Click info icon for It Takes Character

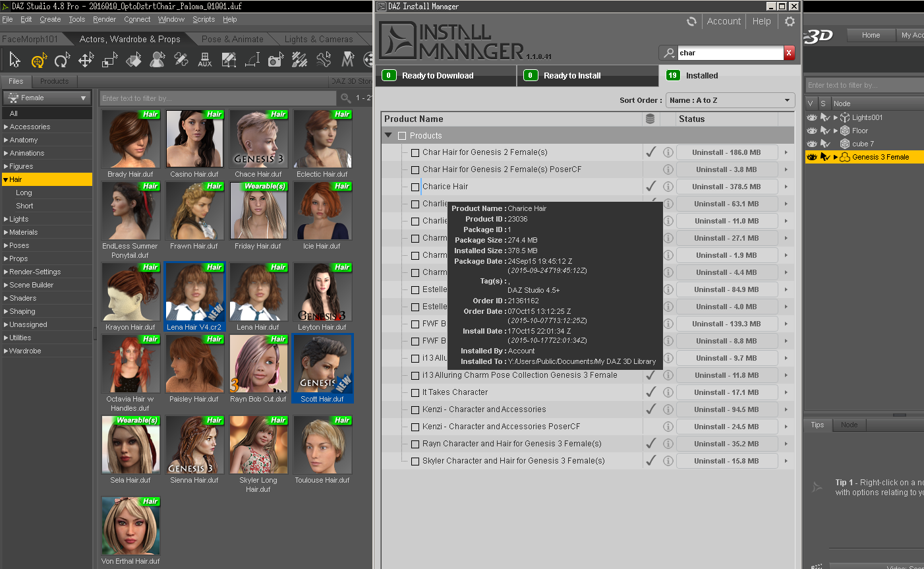pyautogui.click(x=668, y=392)
